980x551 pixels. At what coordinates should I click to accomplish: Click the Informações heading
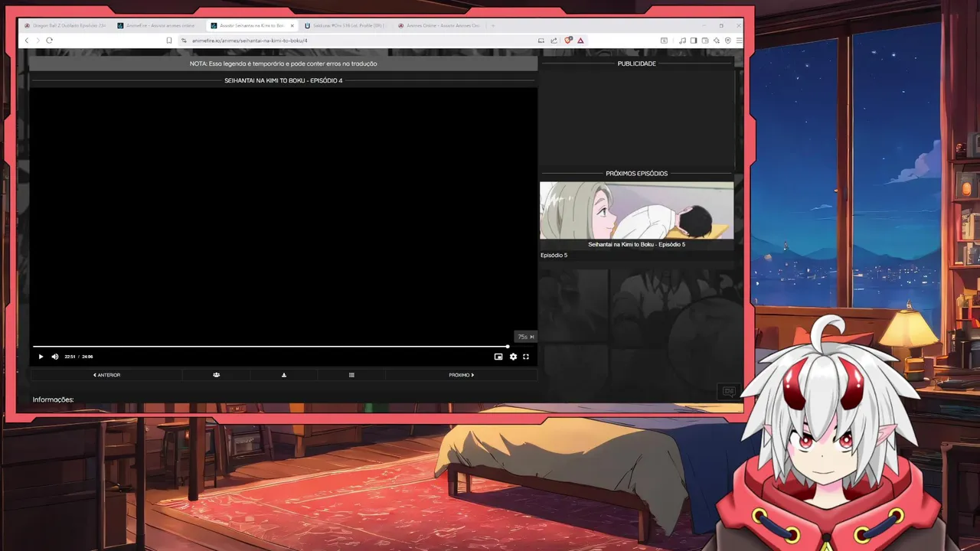pyautogui.click(x=53, y=399)
